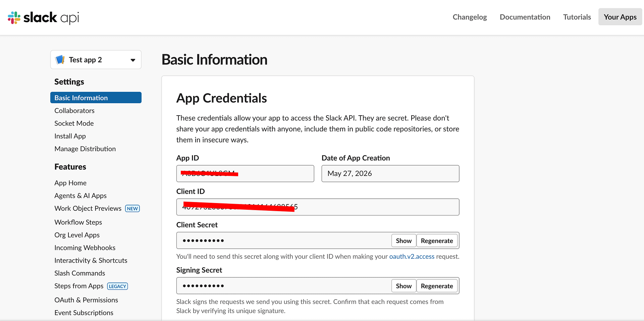Open OAuth & Permissions page
This screenshot has width=644, height=321.
click(x=86, y=300)
